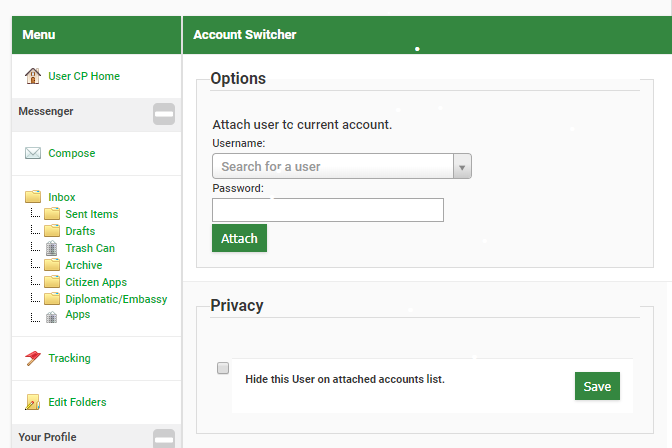Click the Trash Can bin icon

tap(52, 248)
